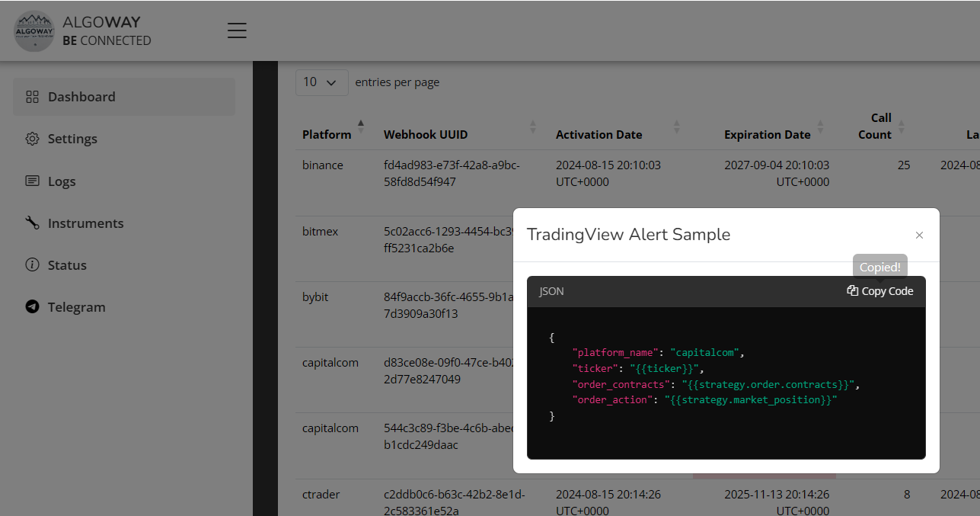The height and width of the screenshot is (516, 980).
Task: Click the TradingView Alert Sample title
Action: pos(628,235)
